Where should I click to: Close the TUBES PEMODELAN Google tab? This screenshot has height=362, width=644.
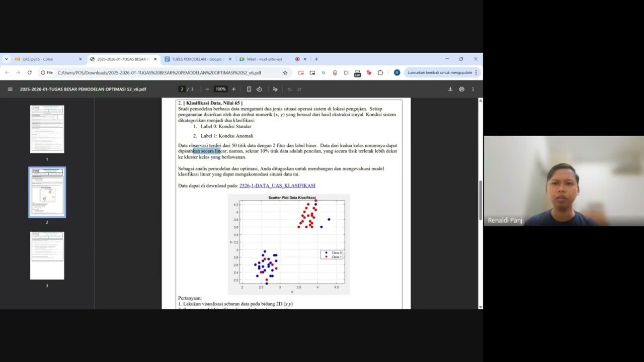click(x=230, y=59)
